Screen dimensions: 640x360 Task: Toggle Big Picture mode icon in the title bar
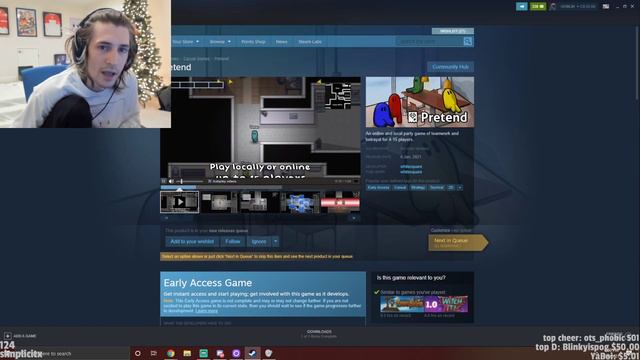606,7
